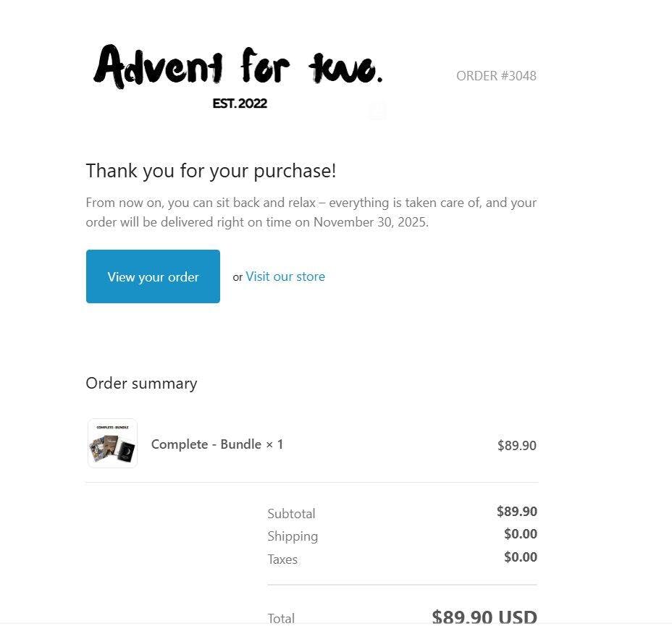Click the ORDER #3048 number

496,75
